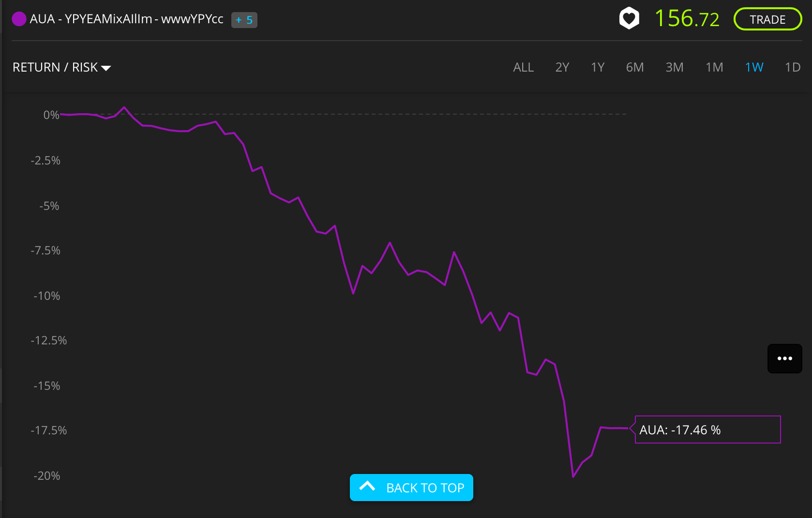Open the three-dot more options button
This screenshot has width=812, height=518.
point(784,358)
